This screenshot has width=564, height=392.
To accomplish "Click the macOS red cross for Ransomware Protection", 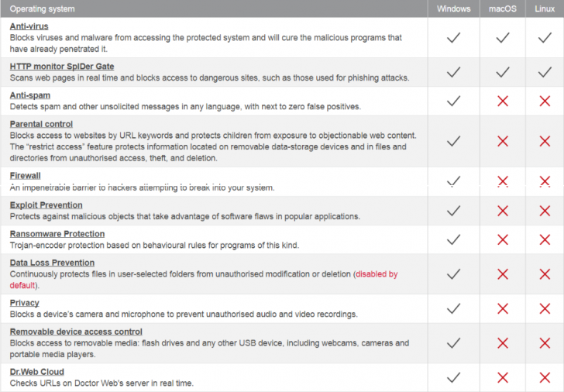I will pos(503,239).
